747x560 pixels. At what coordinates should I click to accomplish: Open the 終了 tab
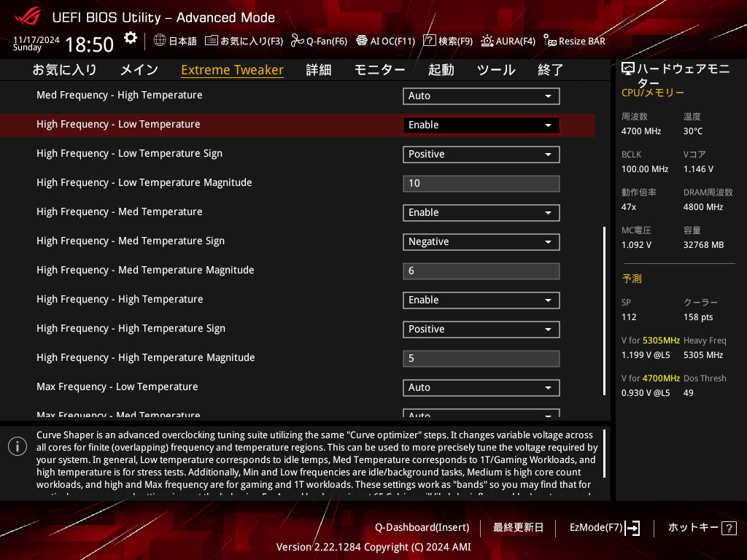550,70
